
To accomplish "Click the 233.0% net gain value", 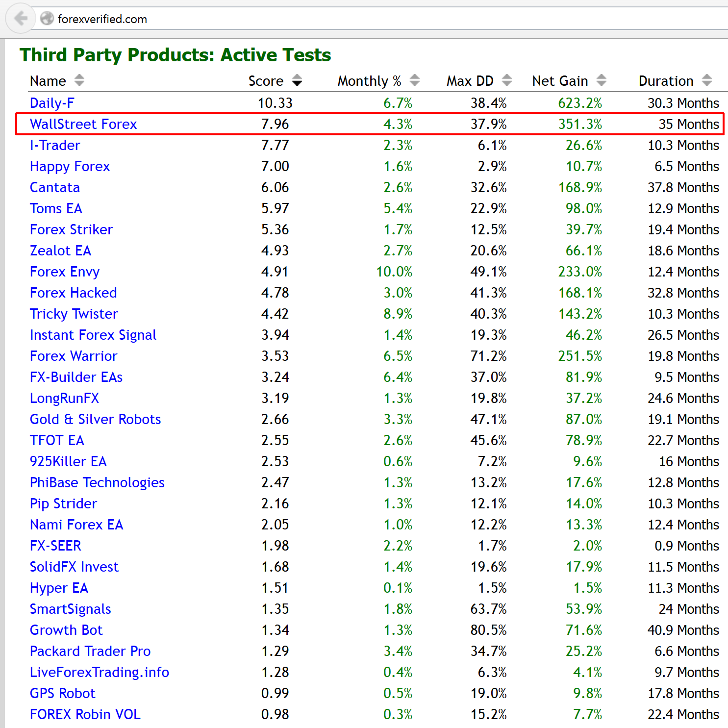I will [x=580, y=272].
